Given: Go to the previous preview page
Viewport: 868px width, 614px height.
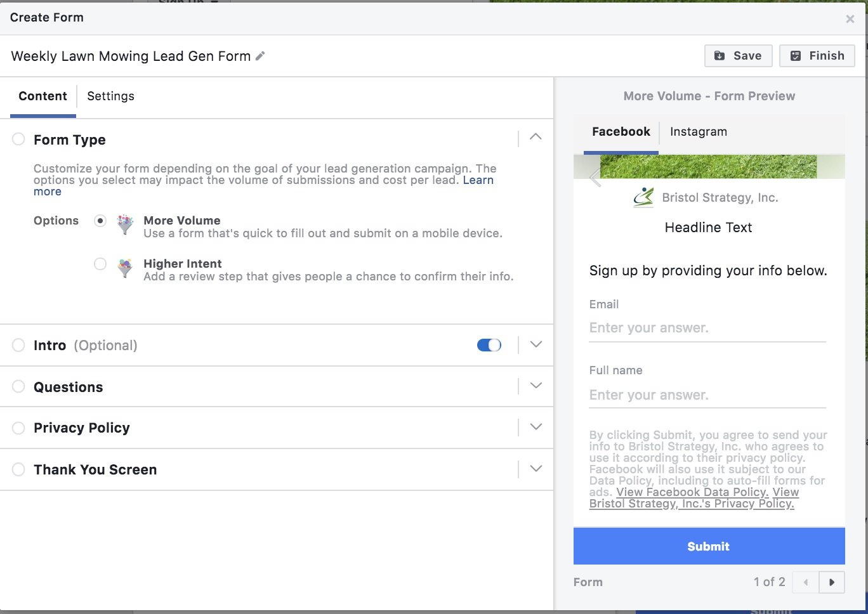Looking at the screenshot, I should pos(806,582).
